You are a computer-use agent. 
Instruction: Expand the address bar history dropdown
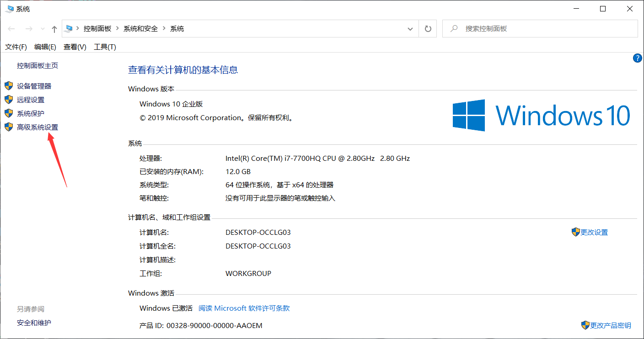[x=410, y=29]
